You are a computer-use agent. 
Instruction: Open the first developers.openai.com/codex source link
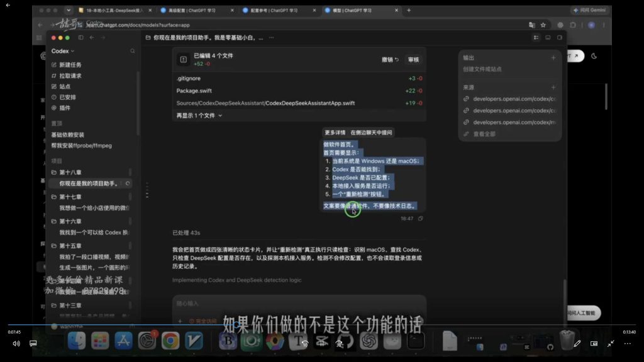509,99
